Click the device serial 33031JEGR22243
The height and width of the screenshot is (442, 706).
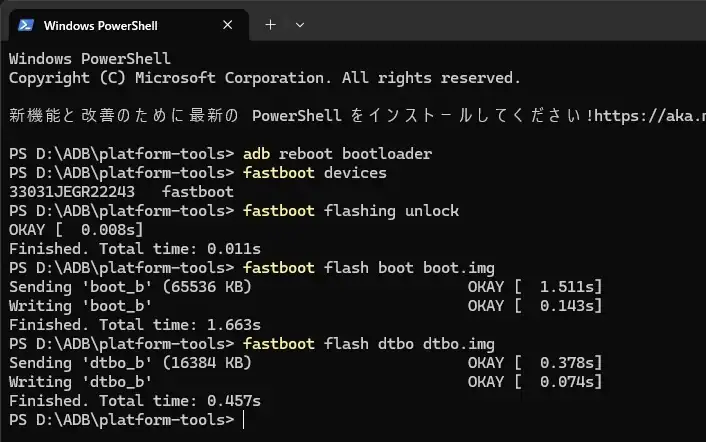pos(71,192)
